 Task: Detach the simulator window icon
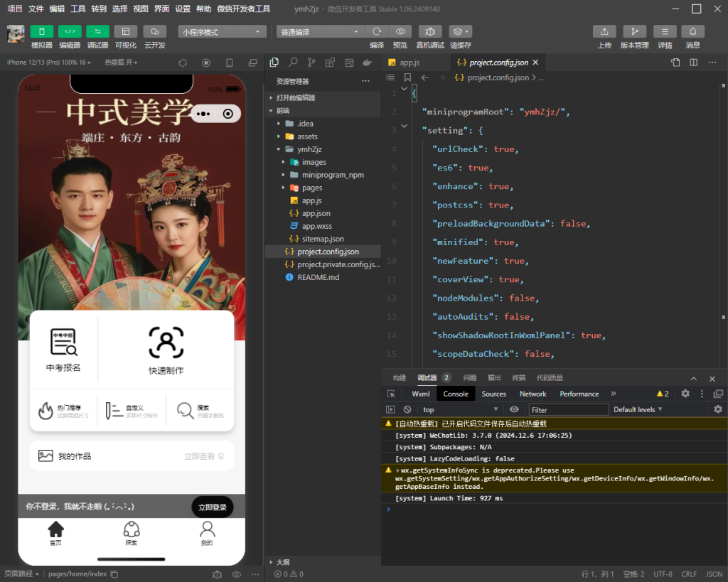(x=252, y=63)
